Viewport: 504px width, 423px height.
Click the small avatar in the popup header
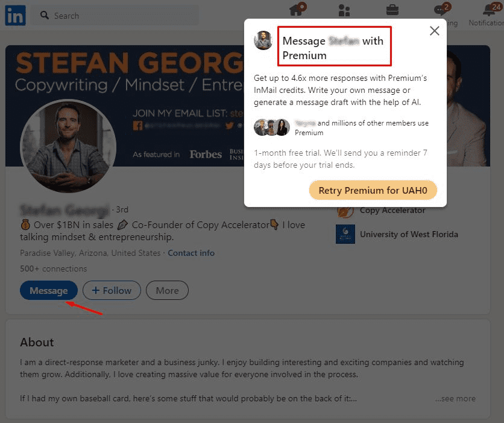tap(263, 40)
